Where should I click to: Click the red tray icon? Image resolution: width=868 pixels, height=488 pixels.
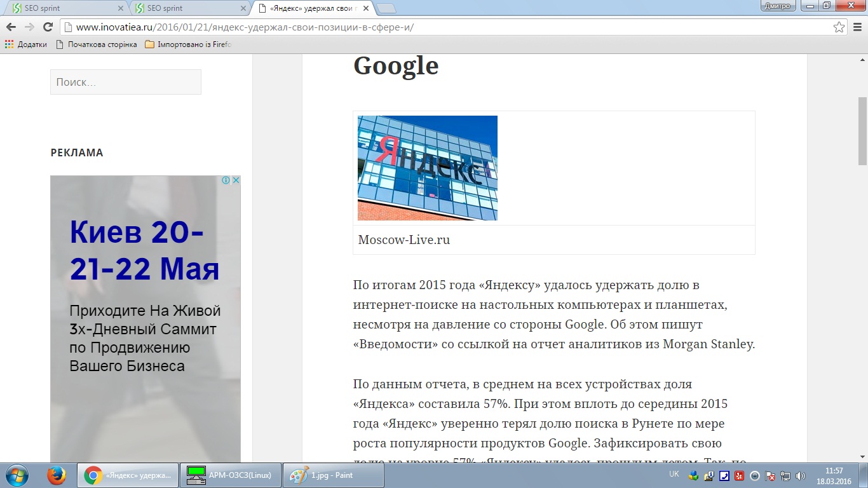coord(740,475)
